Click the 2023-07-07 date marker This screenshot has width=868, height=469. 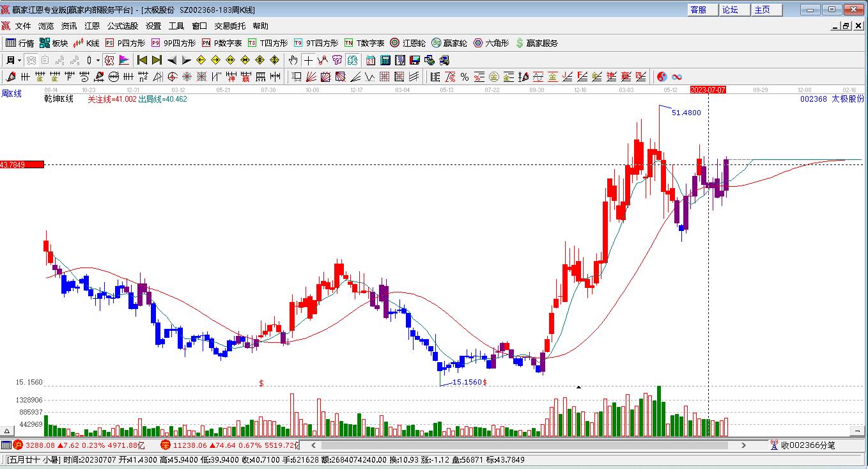(x=708, y=90)
